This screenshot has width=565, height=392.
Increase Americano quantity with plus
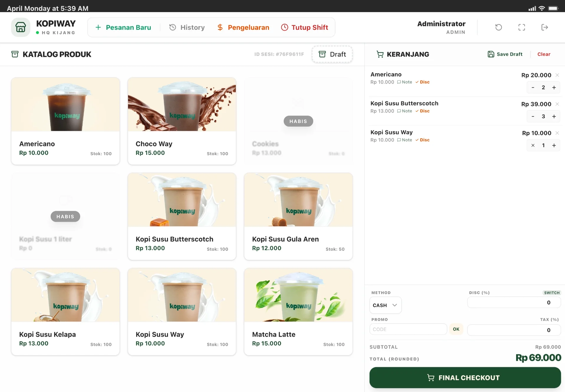[554, 87]
